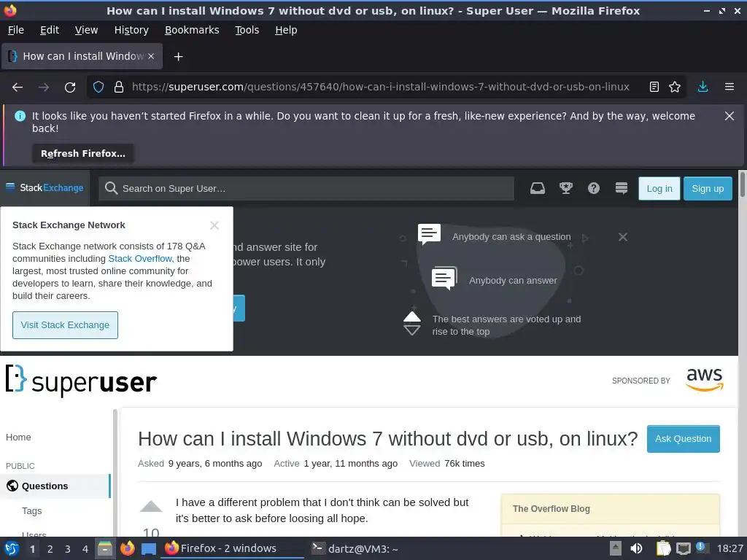Reload the current page
Viewport: 747px width, 560px height.
coord(70,87)
